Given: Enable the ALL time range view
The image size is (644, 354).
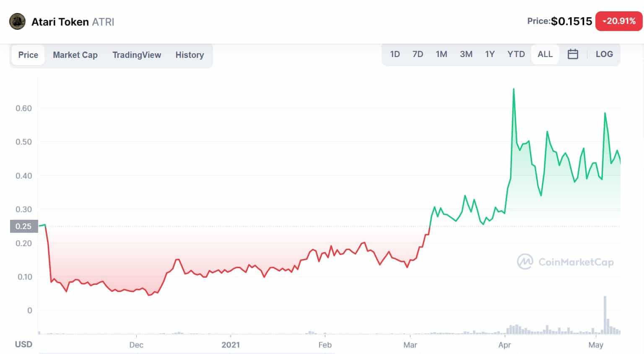Looking at the screenshot, I should coord(545,54).
